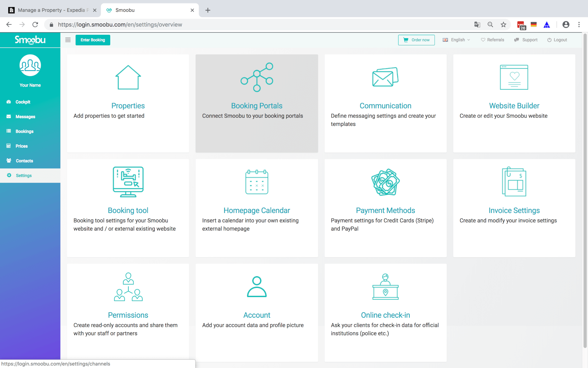Click the Website Builder browser icon

[x=514, y=77]
